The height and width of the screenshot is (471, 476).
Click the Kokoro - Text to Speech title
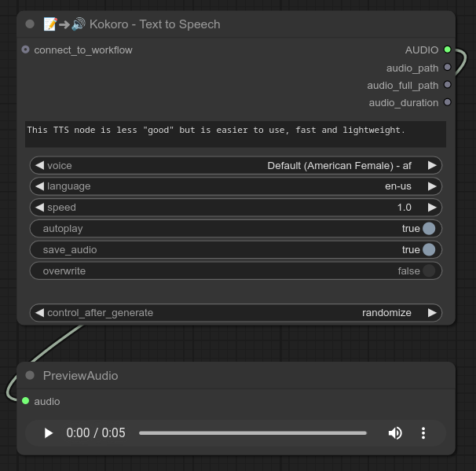155,24
